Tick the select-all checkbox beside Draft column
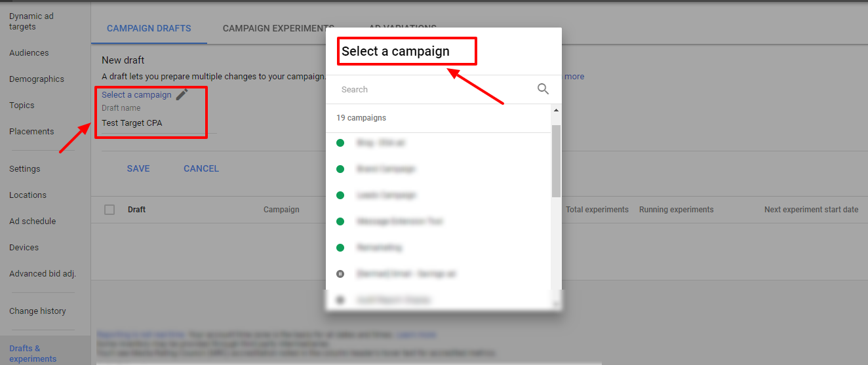Image resolution: width=868 pixels, height=365 pixels. tap(109, 210)
